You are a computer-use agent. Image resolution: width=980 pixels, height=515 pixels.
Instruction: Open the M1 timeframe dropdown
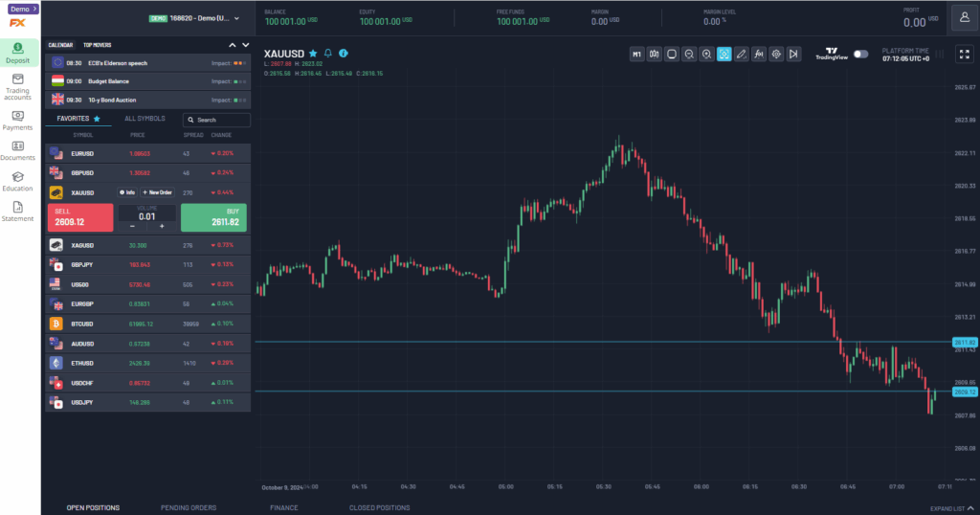pyautogui.click(x=636, y=55)
